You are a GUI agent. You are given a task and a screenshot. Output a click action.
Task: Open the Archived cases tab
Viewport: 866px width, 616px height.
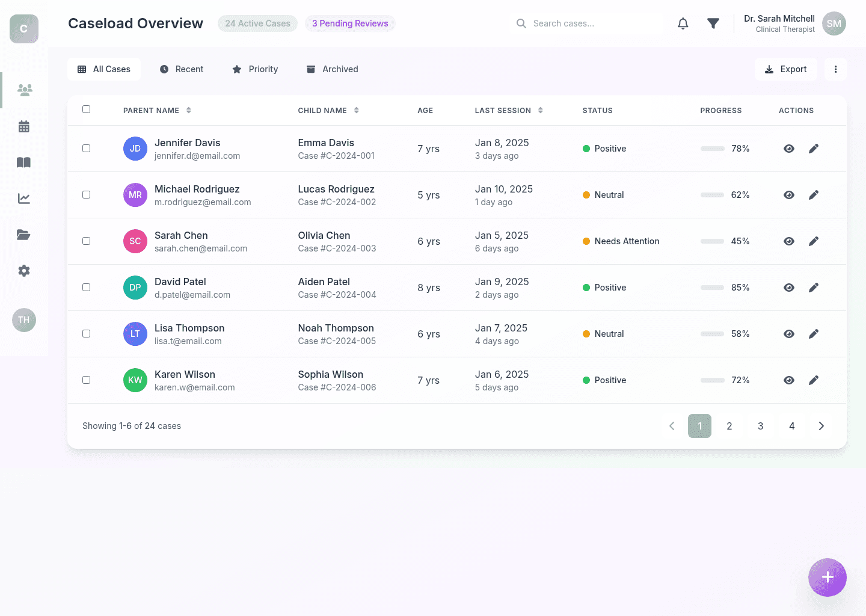click(332, 69)
